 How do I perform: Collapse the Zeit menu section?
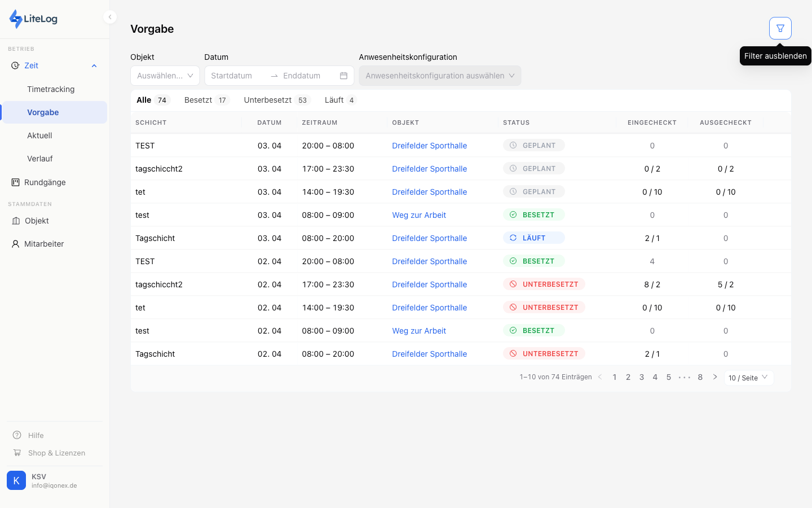94,65
